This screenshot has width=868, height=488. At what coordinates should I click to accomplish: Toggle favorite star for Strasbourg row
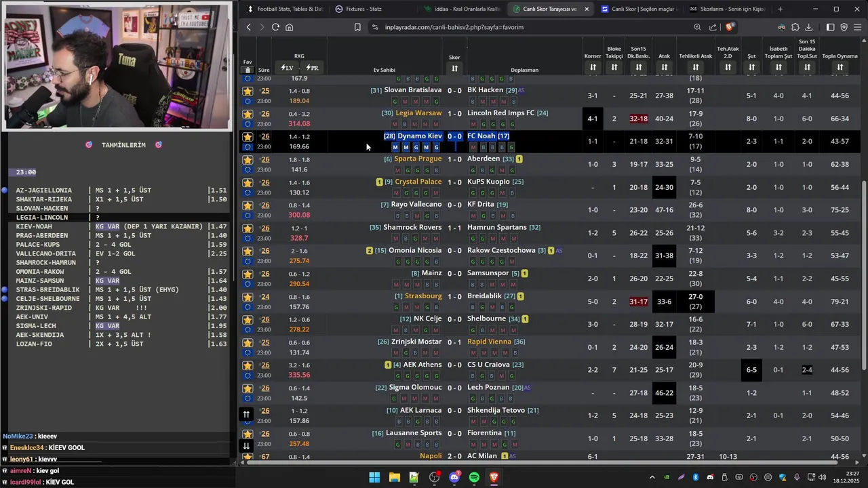tap(248, 297)
